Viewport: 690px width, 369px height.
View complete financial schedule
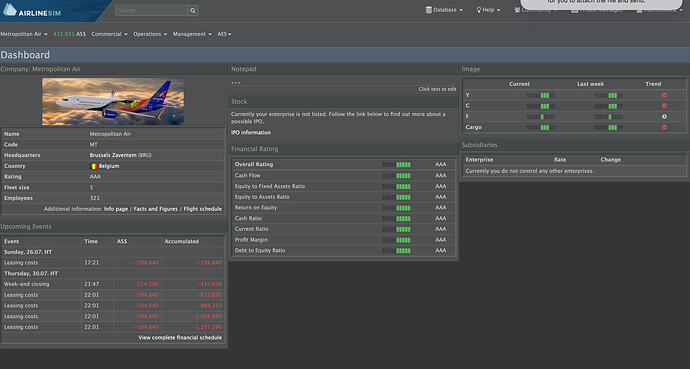tap(180, 337)
